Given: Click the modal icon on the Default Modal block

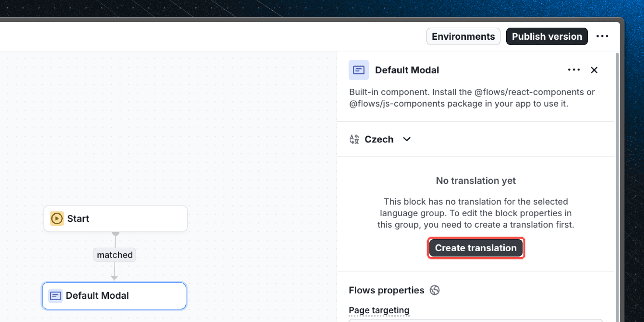Looking at the screenshot, I should [55, 296].
